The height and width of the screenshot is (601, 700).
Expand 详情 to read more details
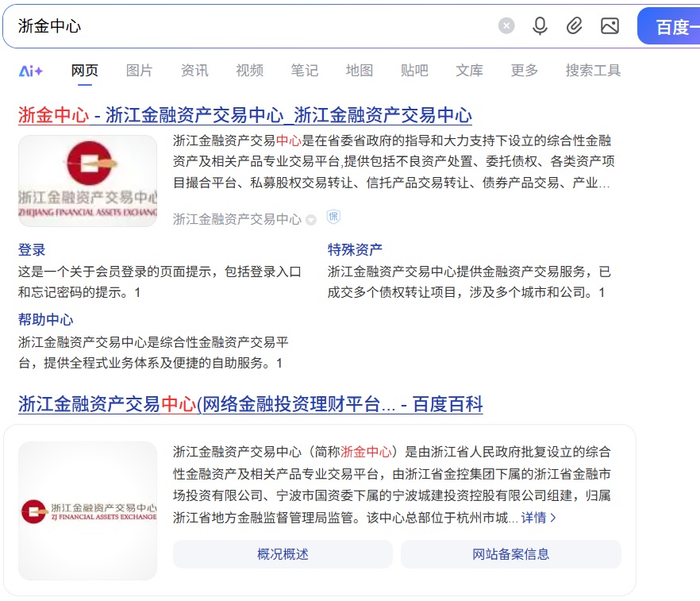click(538, 518)
